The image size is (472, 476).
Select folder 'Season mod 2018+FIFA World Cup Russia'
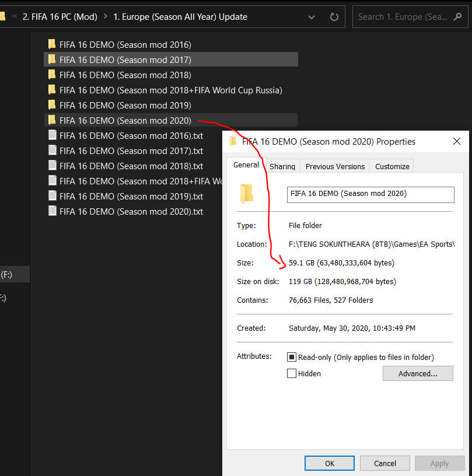171,90
